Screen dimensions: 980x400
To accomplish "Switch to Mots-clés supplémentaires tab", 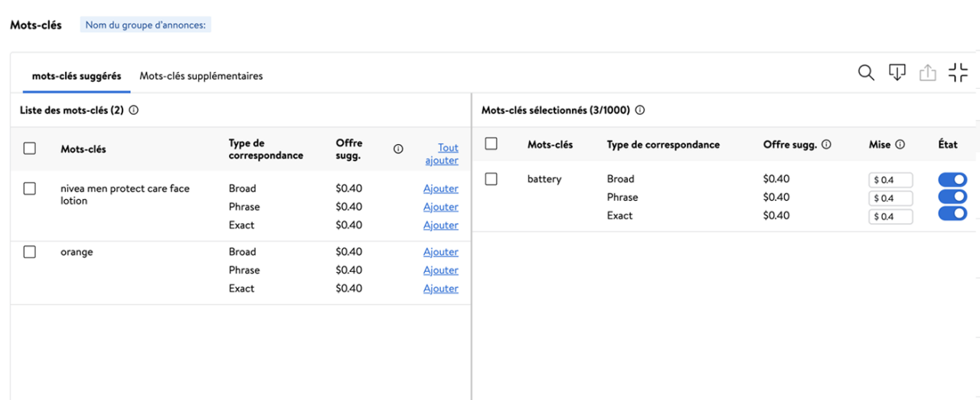I will tap(201, 76).
